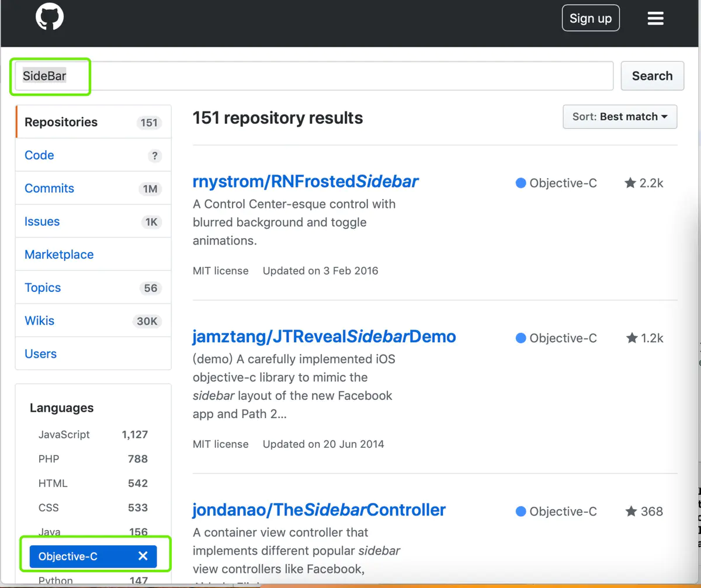Click the star icon showing 368

click(631, 512)
